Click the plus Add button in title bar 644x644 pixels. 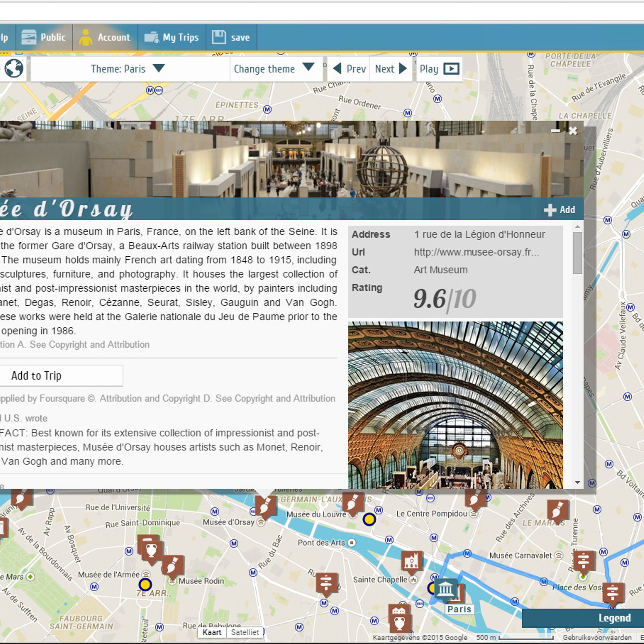(x=559, y=210)
